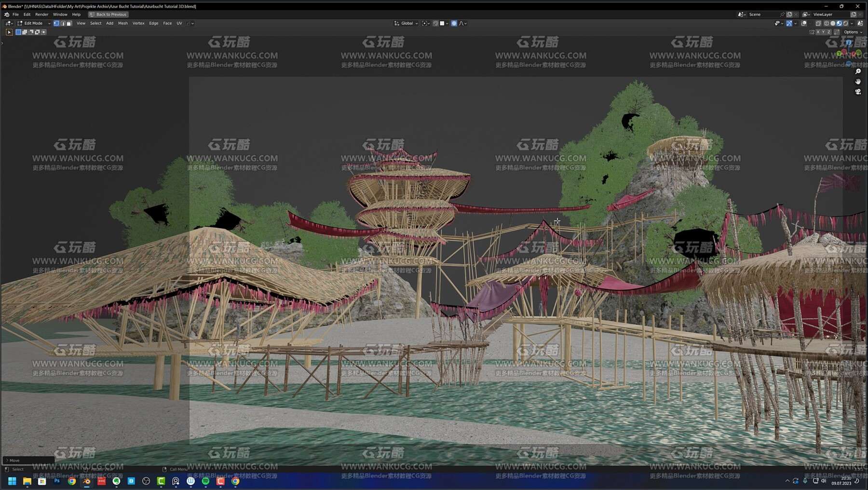Image resolution: width=868 pixels, height=490 pixels.
Task: Enable edge select mode
Action: tap(63, 23)
